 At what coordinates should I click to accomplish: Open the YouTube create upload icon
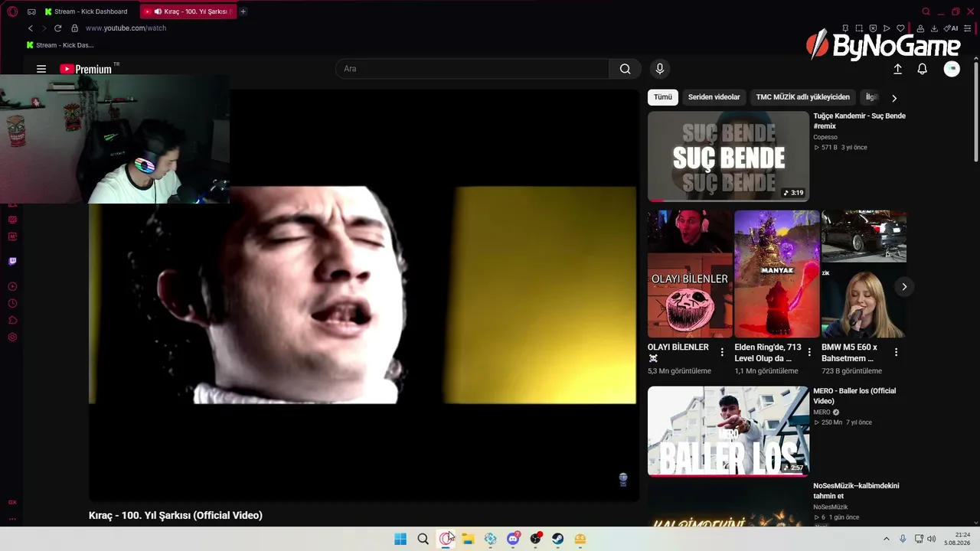[x=898, y=69]
